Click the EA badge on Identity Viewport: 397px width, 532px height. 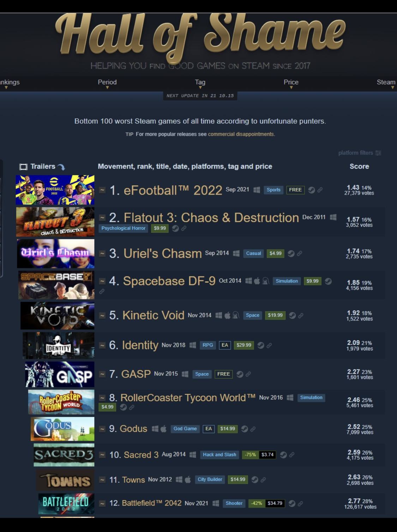pyautogui.click(x=225, y=345)
